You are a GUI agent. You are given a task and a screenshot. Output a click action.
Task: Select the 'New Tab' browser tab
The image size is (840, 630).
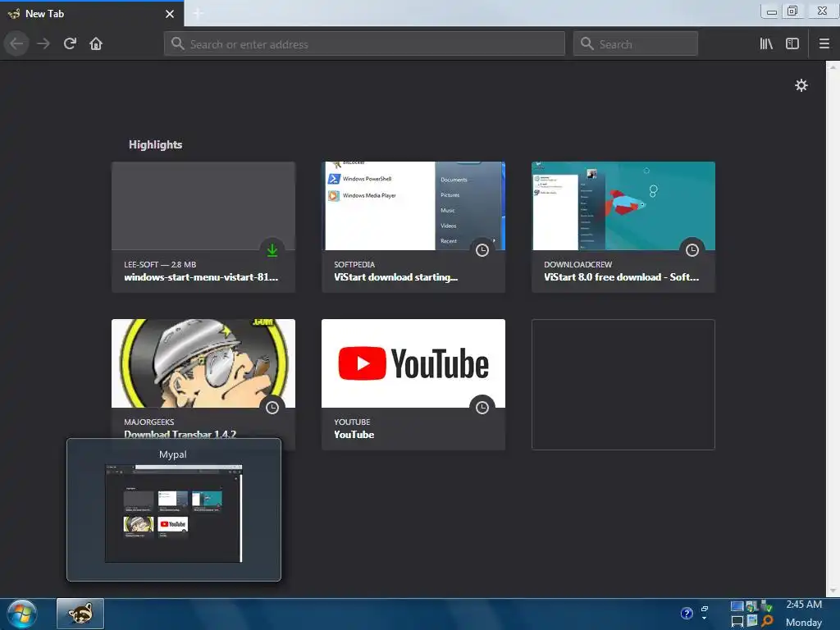pos(91,14)
